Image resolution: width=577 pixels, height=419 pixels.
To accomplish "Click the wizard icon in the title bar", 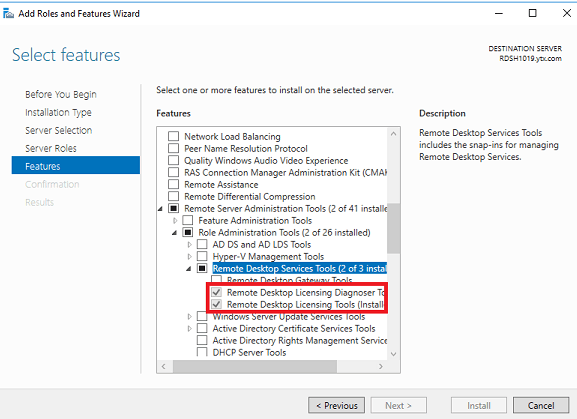I will [x=8, y=14].
